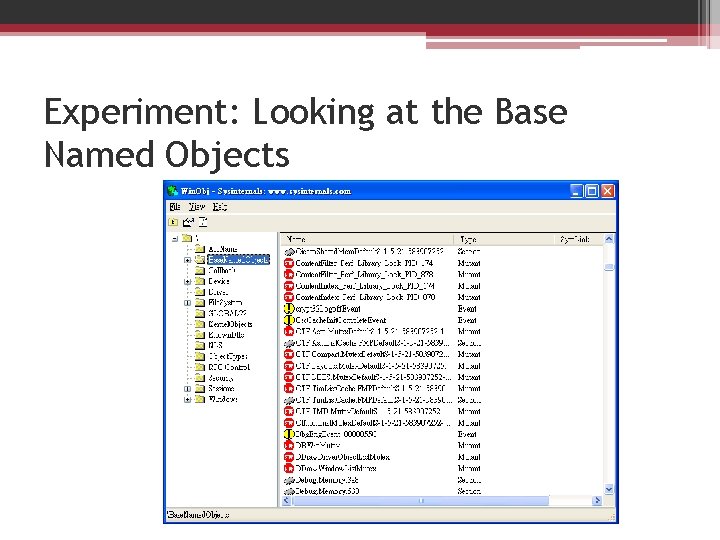
Task: Click the vertical scrollbar up arrow
Action: point(609,239)
